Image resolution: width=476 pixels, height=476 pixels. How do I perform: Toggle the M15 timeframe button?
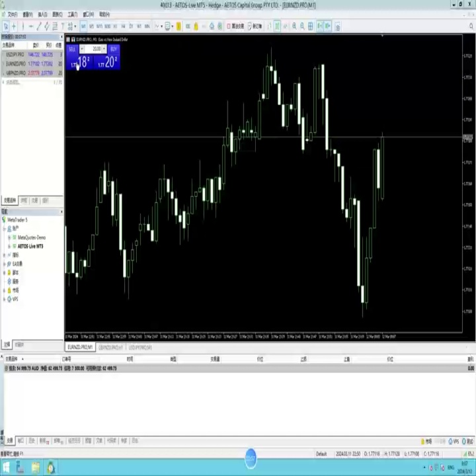[99, 26]
